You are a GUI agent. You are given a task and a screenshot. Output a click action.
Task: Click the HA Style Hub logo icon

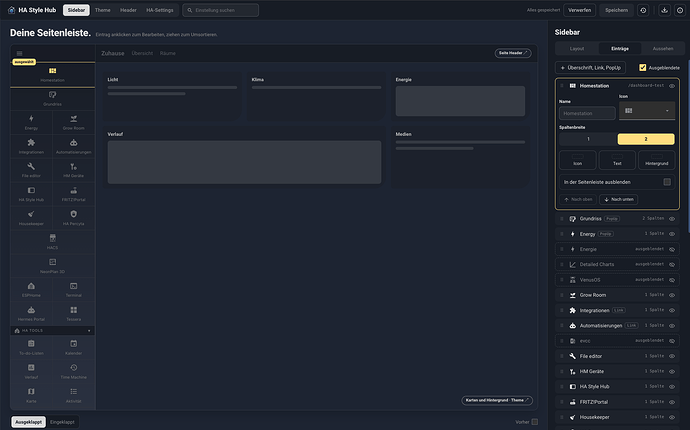tap(11, 10)
